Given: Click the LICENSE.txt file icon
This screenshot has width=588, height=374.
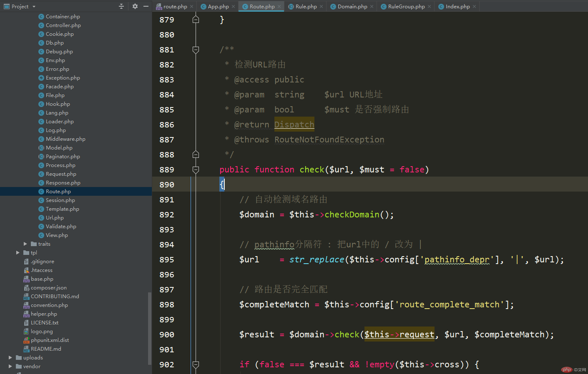Looking at the screenshot, I should click(x=26, y=323).
